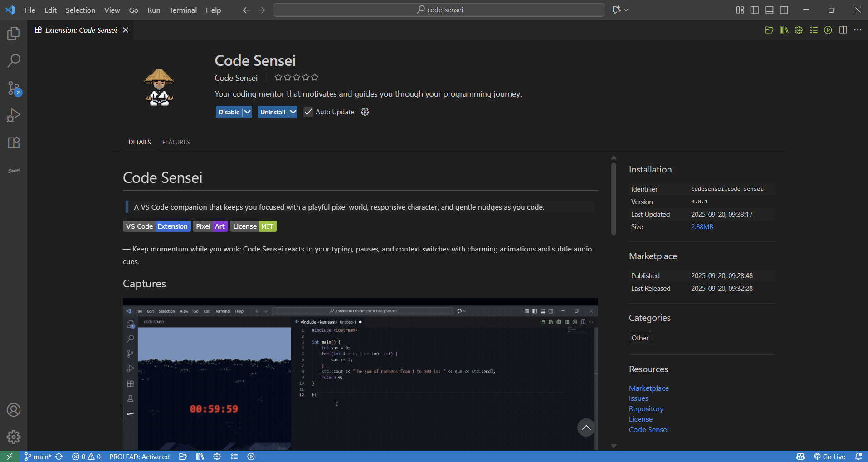Open the remote window indicator in status bar

[x=10, y=457]
